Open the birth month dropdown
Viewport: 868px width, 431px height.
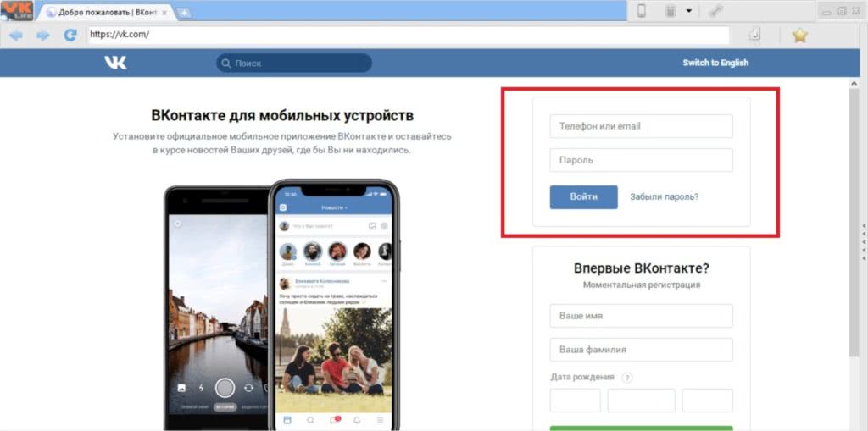tap(641, 401)
